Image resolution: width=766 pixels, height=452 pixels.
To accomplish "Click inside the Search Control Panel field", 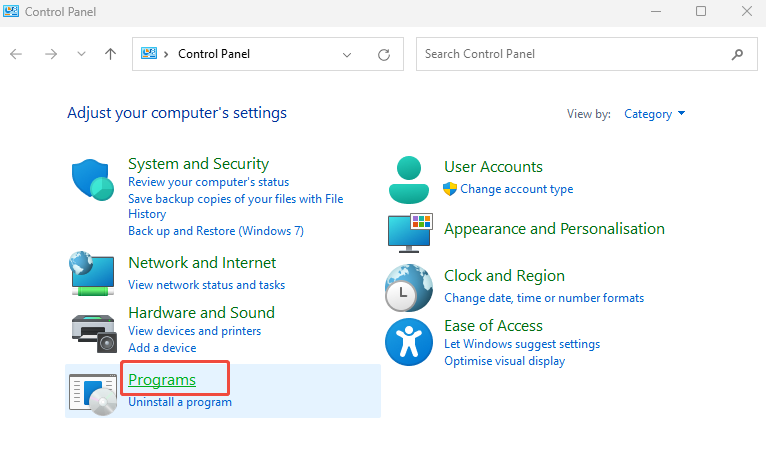I will tap(570, 54).
